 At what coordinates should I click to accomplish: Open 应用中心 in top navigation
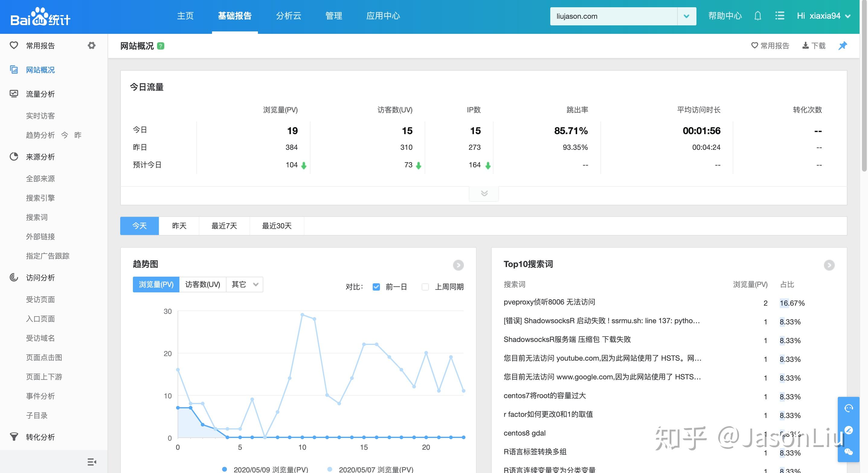(383, 16)
